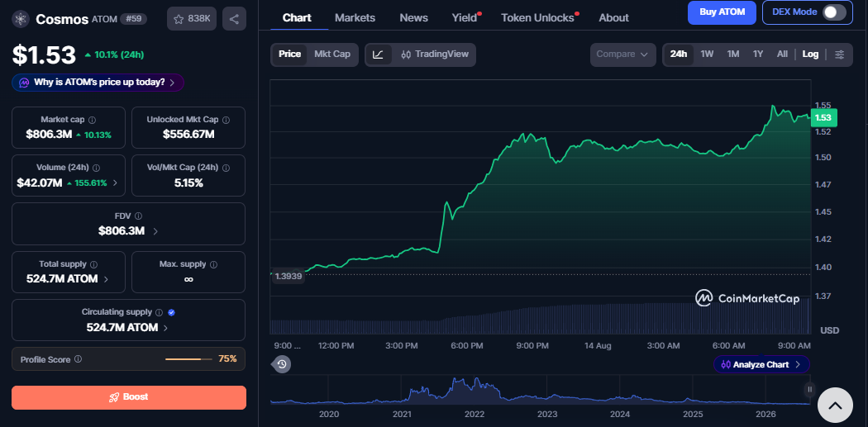868x427 pixels.
Task: Click the FDV info icon
Action: click(x=138, y=216)
